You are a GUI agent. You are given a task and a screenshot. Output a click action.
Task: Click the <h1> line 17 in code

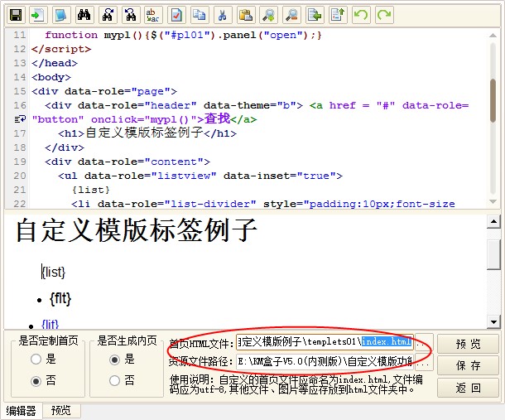pyautogui.click(x=147, y=133)
